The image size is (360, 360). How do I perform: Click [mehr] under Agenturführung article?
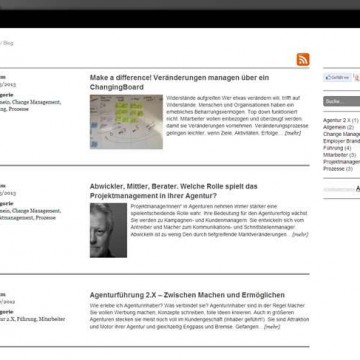(272, 327)
